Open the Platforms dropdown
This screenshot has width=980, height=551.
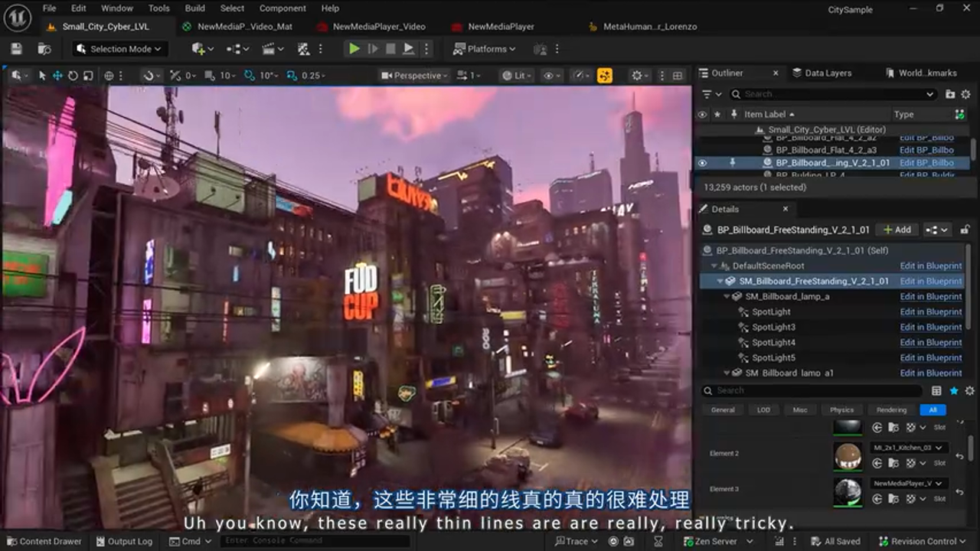pyautogui.click(x=485, y=48)
